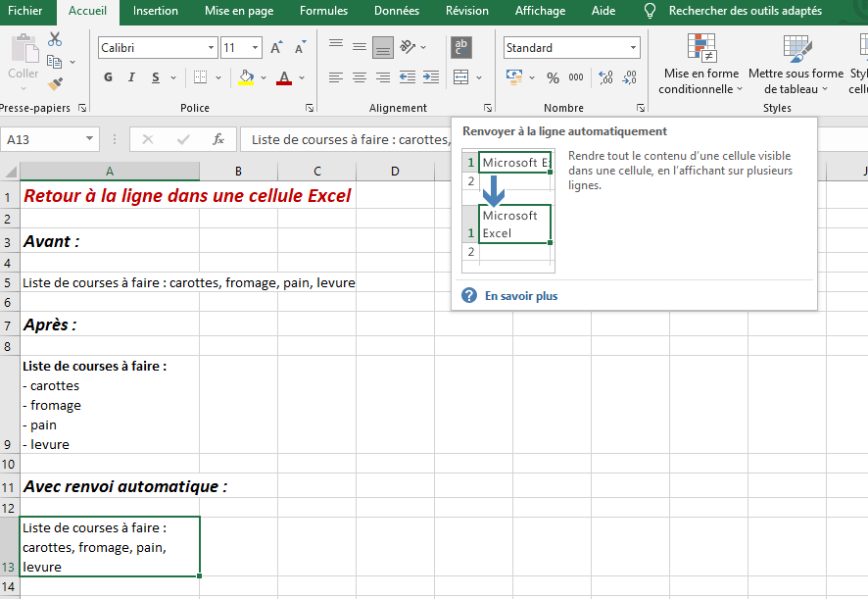Align text left horizontally
This screenshot has width=868, height=599.
336,77
